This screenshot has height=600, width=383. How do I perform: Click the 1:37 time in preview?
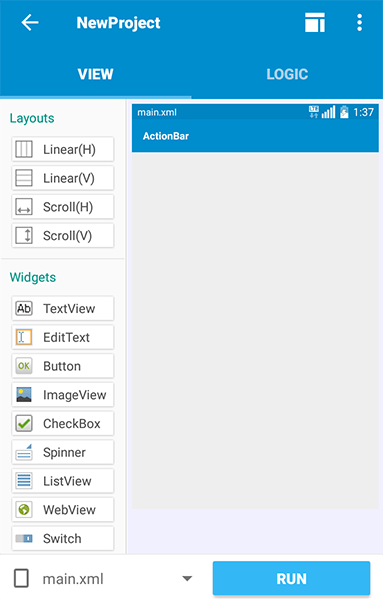tap(363, 112)
